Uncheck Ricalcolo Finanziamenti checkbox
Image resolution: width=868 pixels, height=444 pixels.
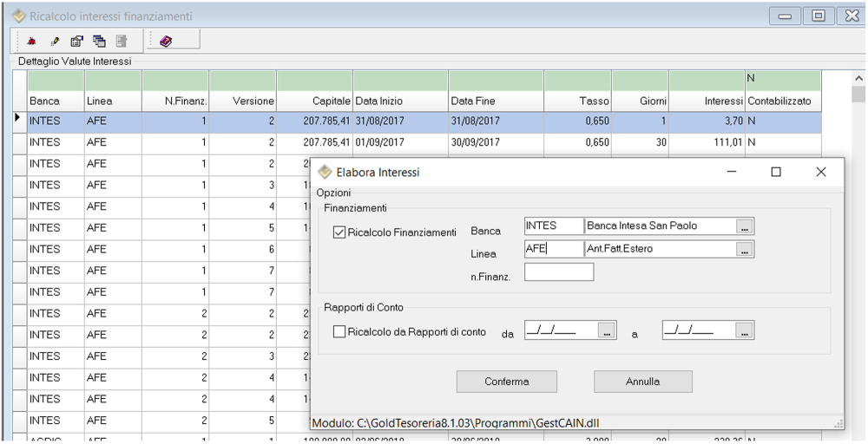click(339, 232)
